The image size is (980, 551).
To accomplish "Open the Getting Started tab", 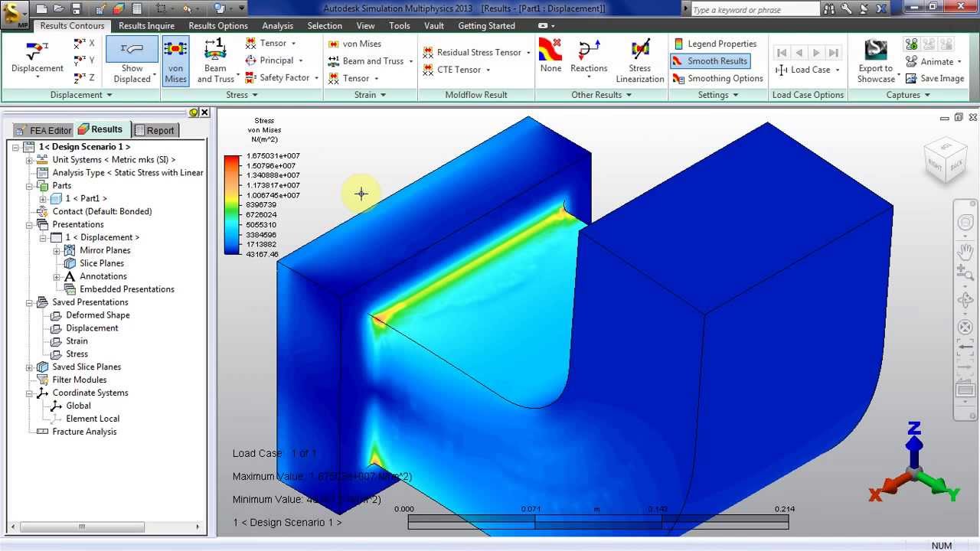I will [x=487, y=26].
